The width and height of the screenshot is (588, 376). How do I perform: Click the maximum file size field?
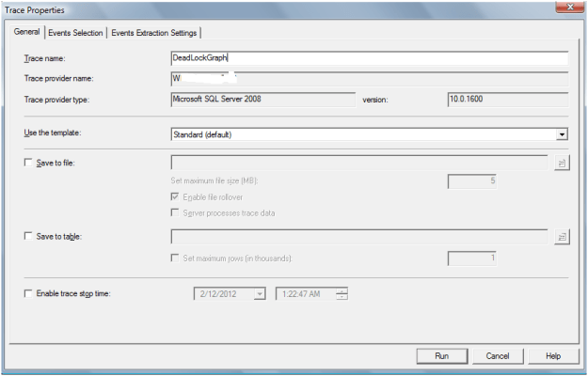(473, 180)
